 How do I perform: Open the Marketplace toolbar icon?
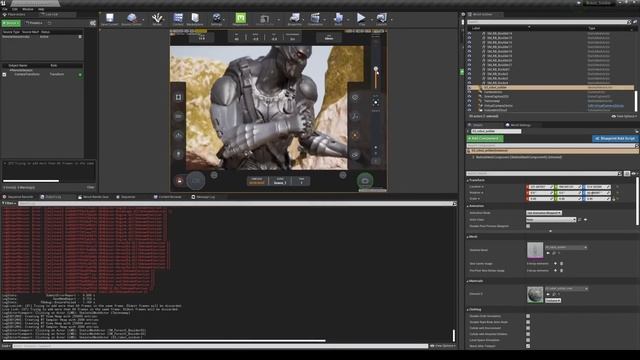coord(195,19)
